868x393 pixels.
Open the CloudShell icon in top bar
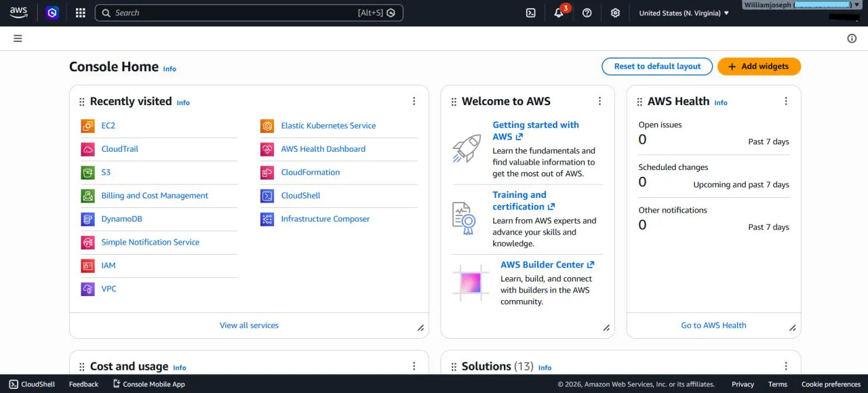pyautogui.click(x=531, y=13)
